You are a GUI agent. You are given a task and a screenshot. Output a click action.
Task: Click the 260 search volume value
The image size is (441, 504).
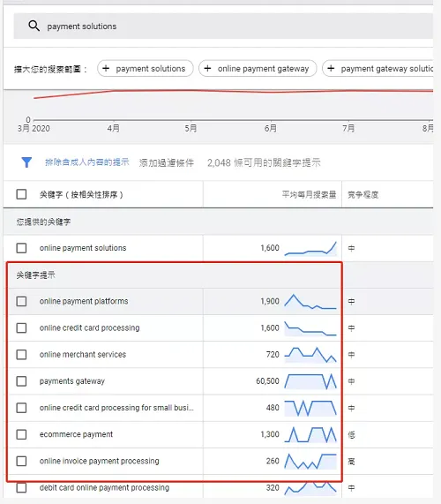click(273, 461)
